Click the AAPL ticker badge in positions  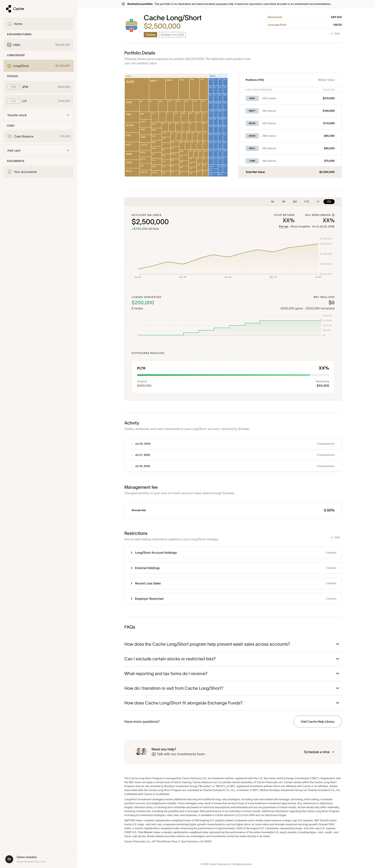coord(252,98)
